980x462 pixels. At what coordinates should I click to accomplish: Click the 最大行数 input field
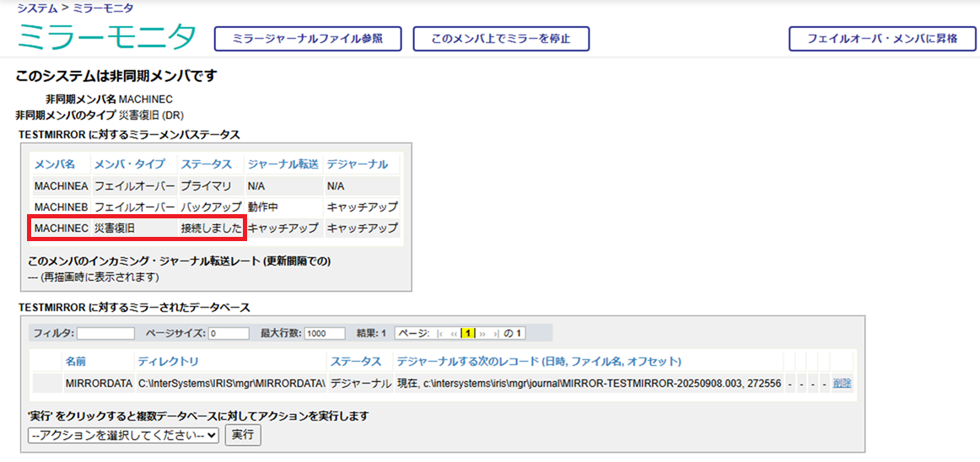point(325,334)
